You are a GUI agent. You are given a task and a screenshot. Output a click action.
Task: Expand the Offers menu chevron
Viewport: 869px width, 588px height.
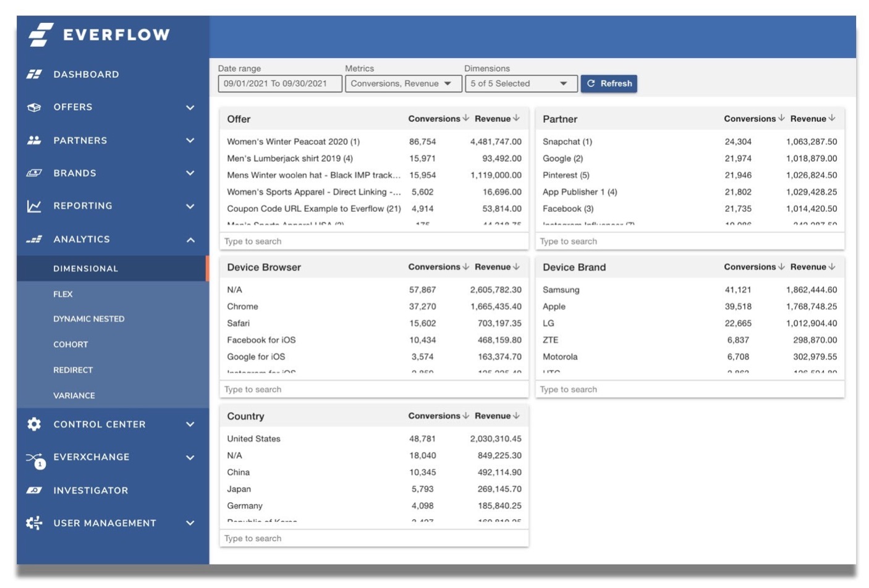point(190,107)
